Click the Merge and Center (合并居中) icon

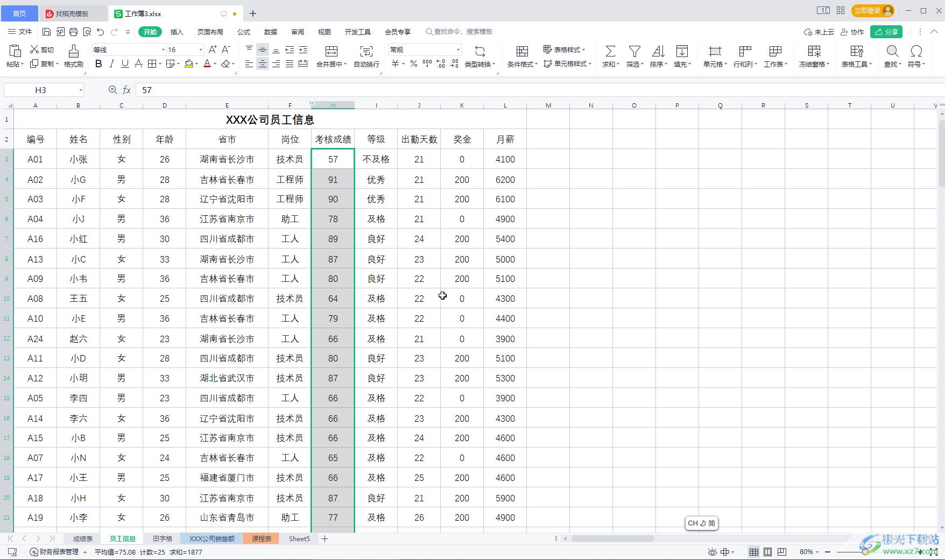[x=332, y=52]
